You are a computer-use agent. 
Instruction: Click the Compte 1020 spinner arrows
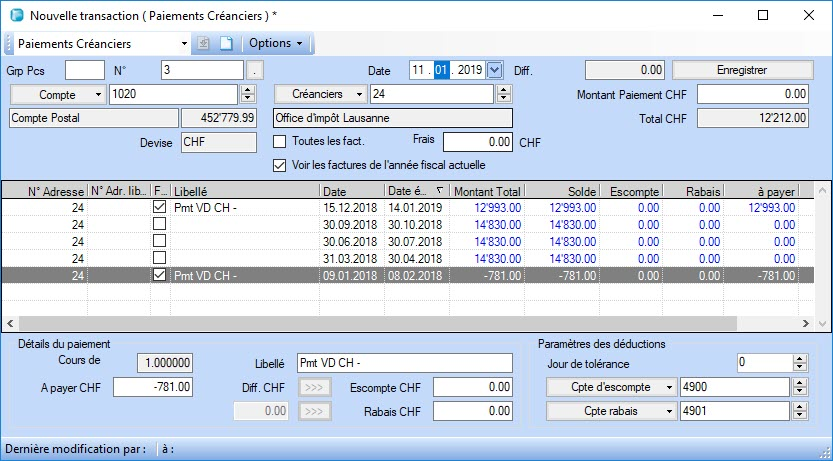coord(247,94)
